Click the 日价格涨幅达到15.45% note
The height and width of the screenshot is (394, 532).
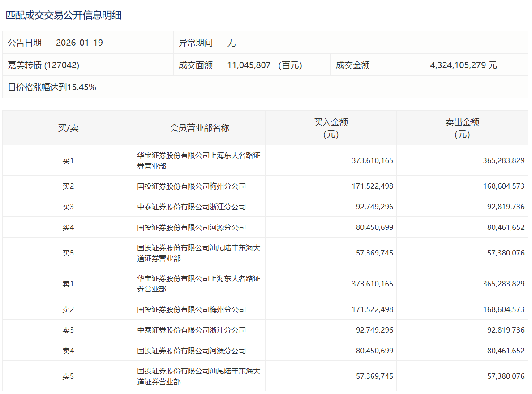pyautogui.click(x=52, y=87)
